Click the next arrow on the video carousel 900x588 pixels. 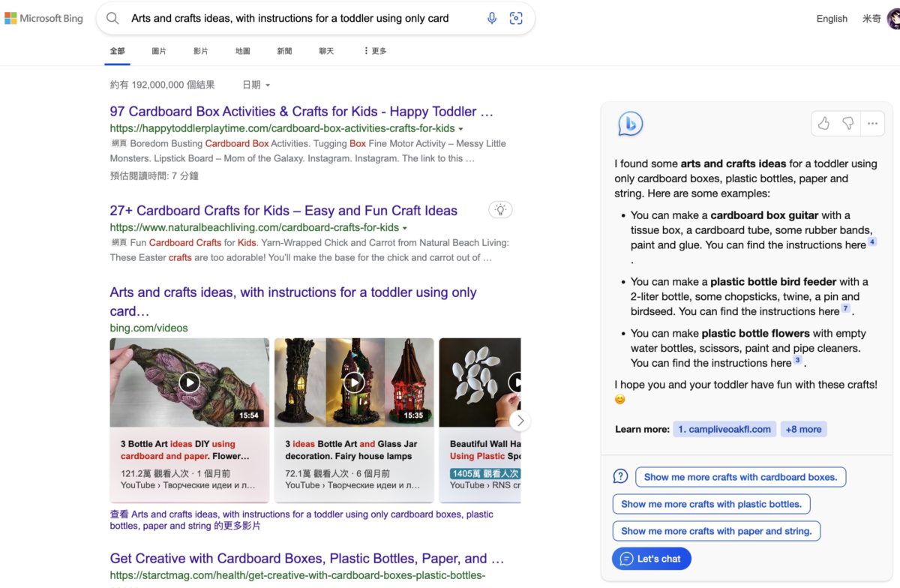pos(520,421)
